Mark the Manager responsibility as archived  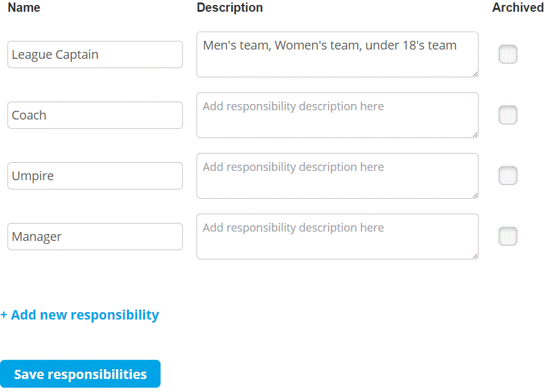508,237
